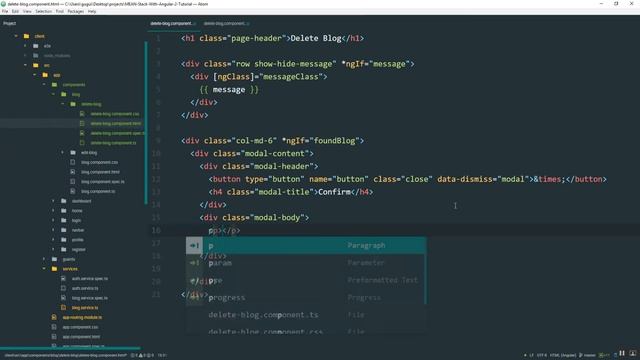Open navbar folder in tree
This screenshot has height=360, width=640.
tap(78, 230)
